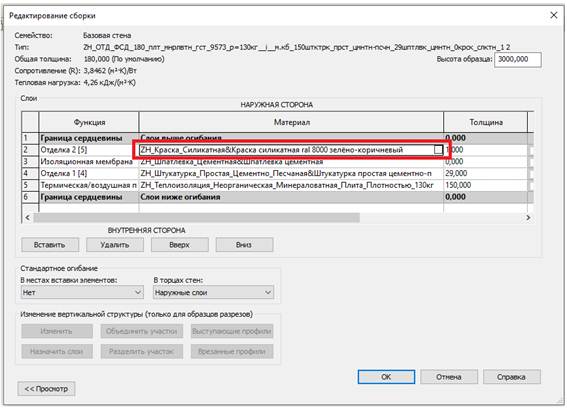Click Отмена to cancel changes
Screen dimensions: 567x409
[449, 377]
